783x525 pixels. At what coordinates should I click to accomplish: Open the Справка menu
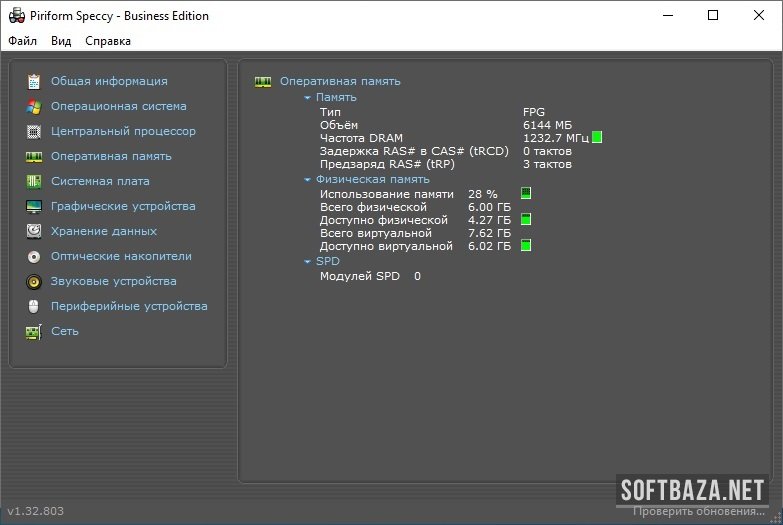point(107,41)
